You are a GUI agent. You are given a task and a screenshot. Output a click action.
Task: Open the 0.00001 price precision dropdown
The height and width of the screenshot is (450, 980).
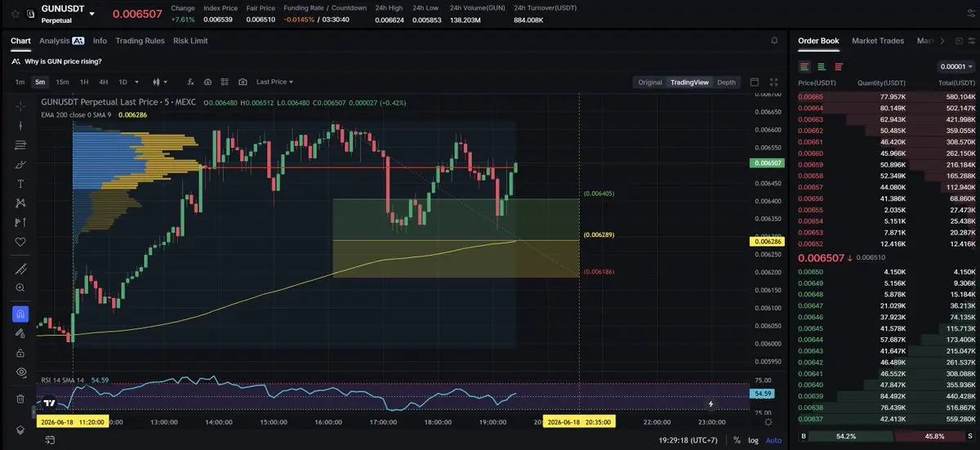tap(955, 66)
